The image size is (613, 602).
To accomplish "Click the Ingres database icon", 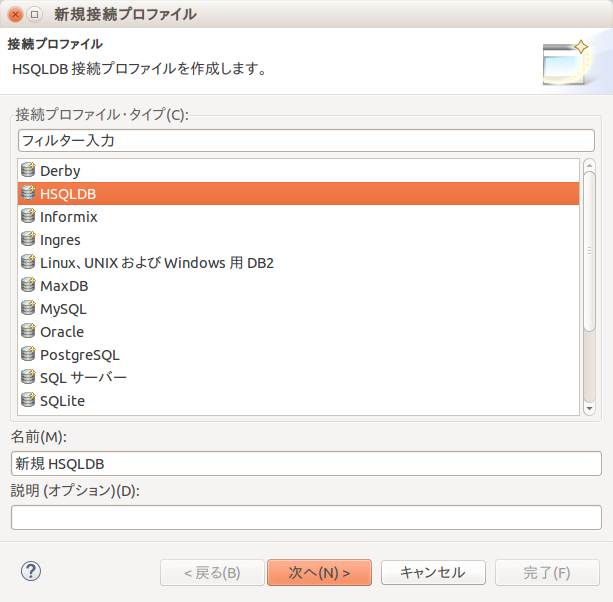I will [28, 239].
